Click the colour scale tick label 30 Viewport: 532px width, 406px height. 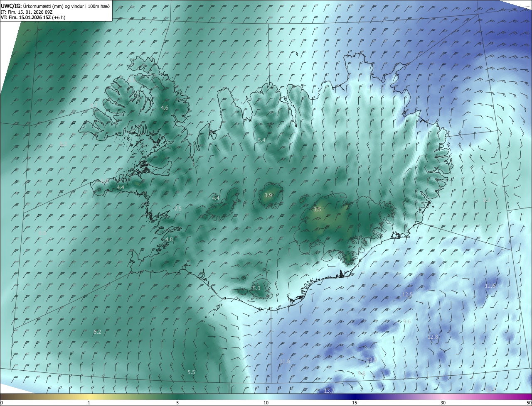tap(443, 403)
